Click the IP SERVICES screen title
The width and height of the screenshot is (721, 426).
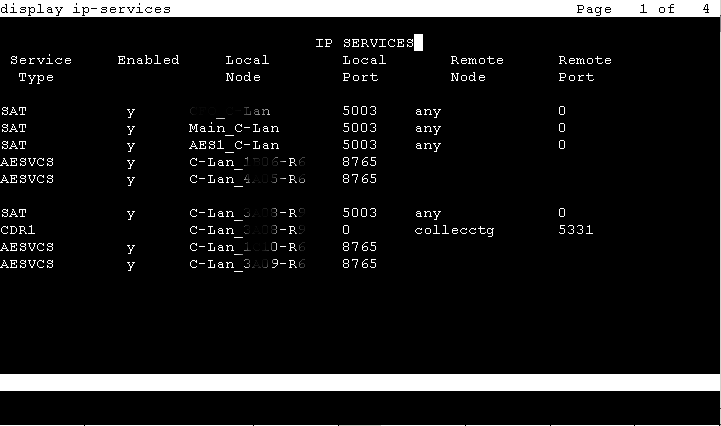pyautogui.click(x=363, y=43)
